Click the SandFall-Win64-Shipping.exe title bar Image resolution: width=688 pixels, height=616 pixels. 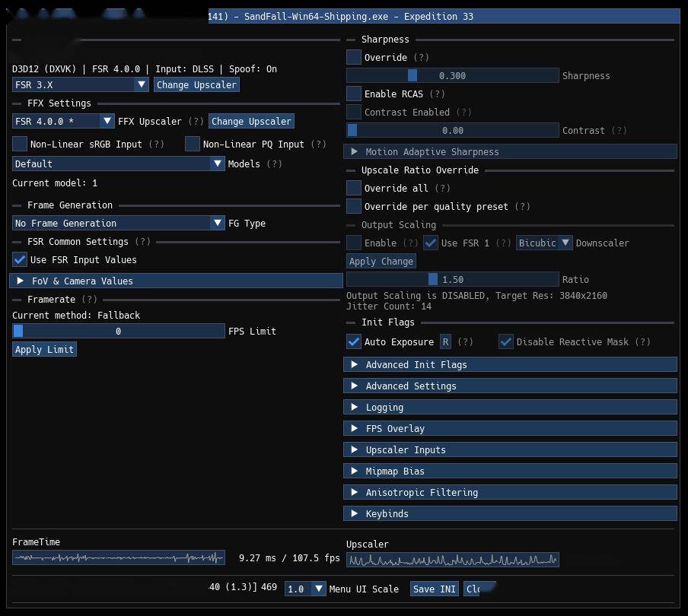point(444,16)
